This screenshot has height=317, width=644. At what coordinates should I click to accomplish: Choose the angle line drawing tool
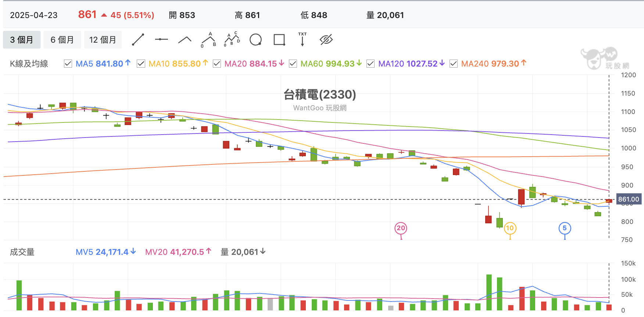point(185,40)
